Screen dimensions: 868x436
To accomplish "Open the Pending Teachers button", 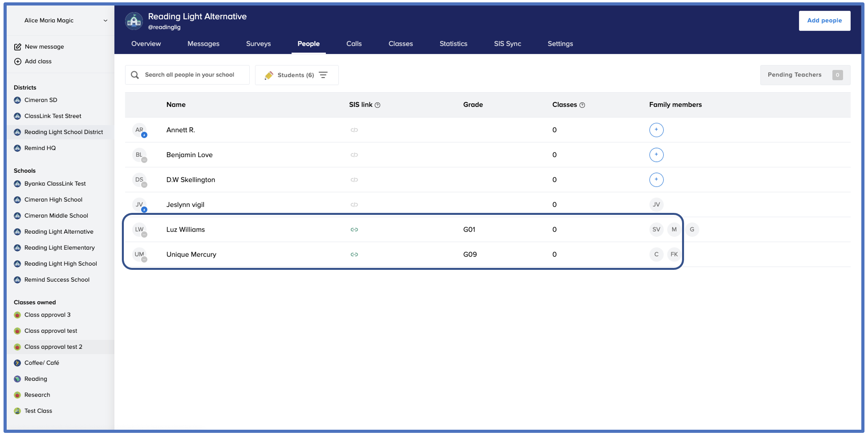I will point(805,75).
